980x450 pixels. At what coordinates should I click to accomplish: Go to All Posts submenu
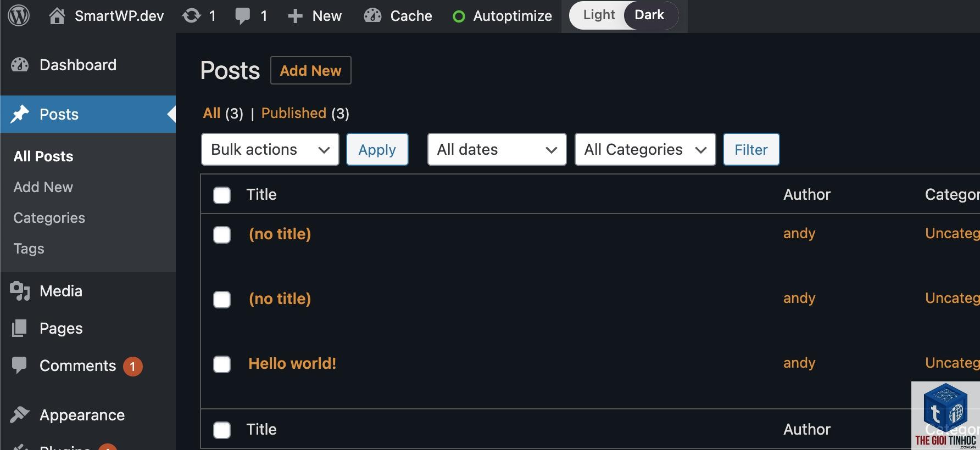[43, 156]
